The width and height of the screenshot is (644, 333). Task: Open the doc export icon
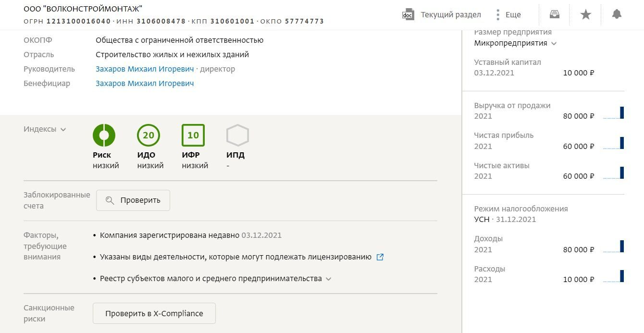coord(408,14)
